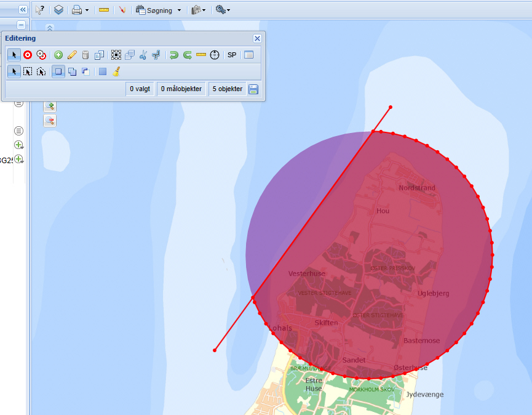The height and width of the screenshot is (415, 532).
Task: Click the toolbox bag icon
Action: [196, 10]
